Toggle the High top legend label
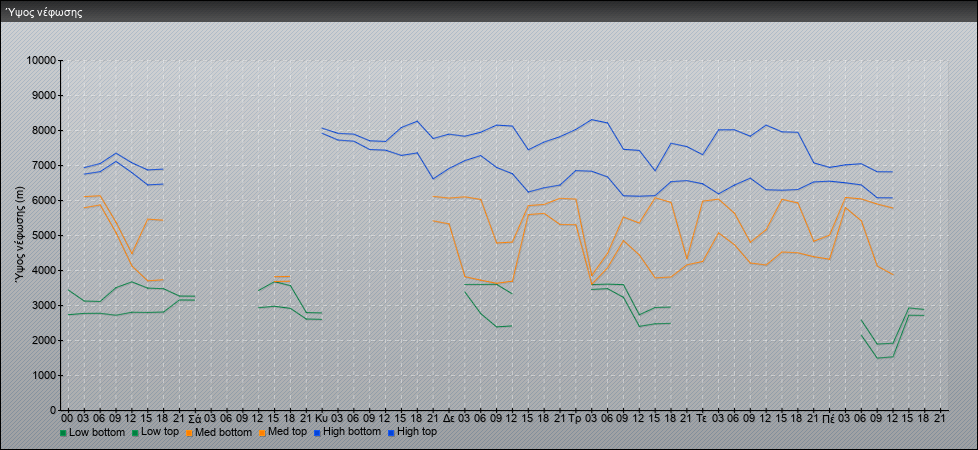 point(417,432)
